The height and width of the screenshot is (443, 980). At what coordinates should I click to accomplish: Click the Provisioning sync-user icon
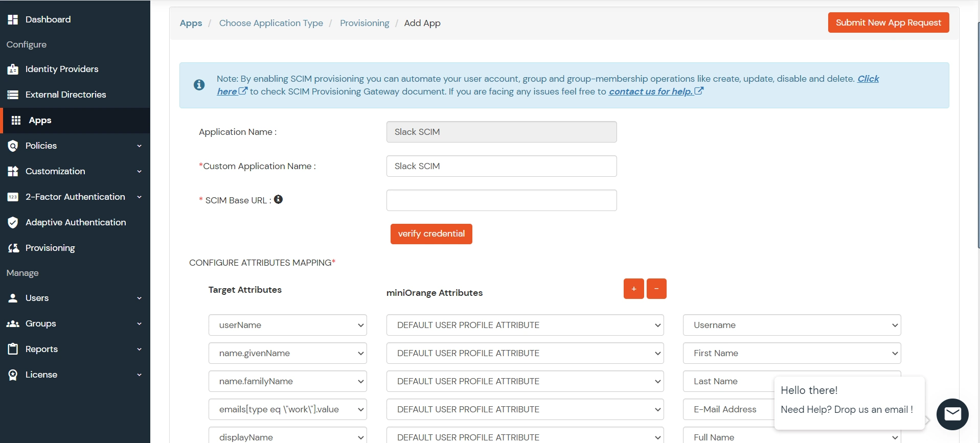coord(13,248)
